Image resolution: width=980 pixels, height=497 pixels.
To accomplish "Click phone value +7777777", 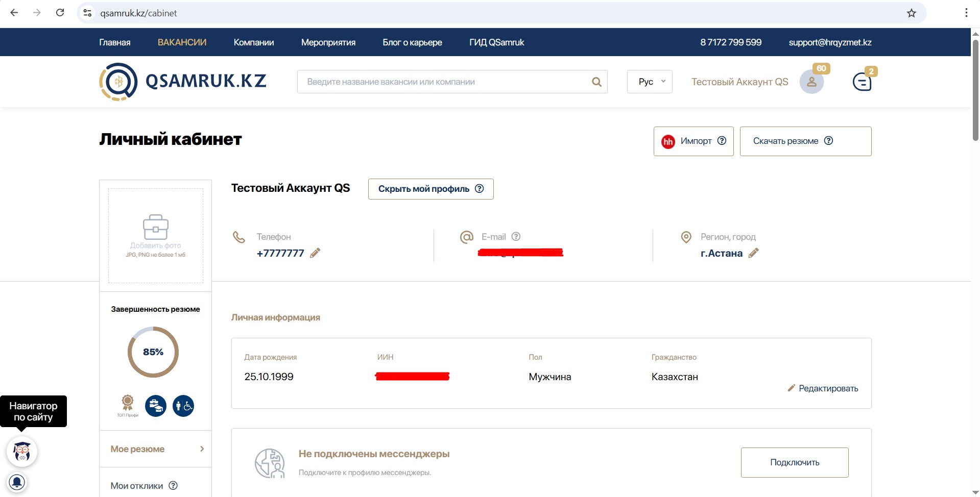I will click(280, 253).
